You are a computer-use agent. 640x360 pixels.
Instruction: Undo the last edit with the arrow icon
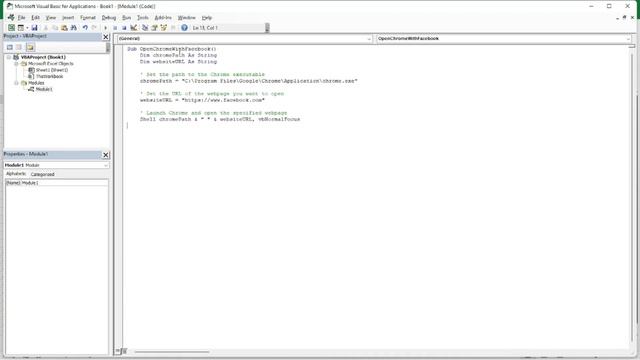click(x=85, y=28)
